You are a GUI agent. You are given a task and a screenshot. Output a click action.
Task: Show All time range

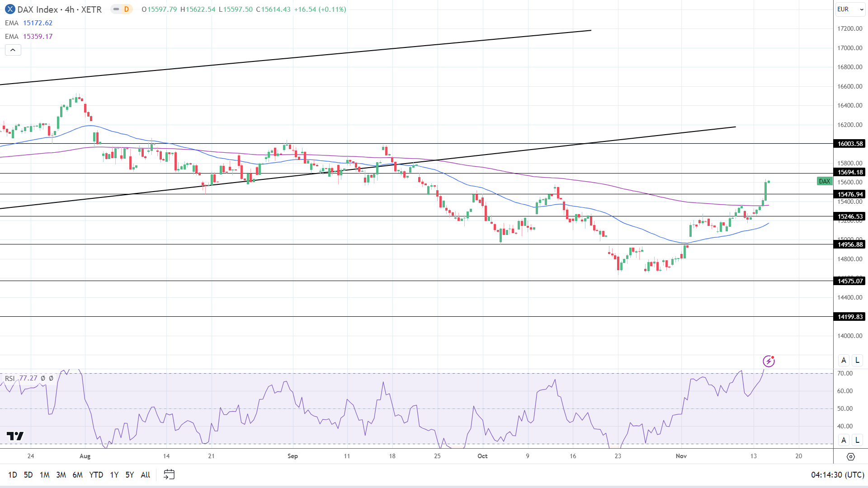[146, 475]
